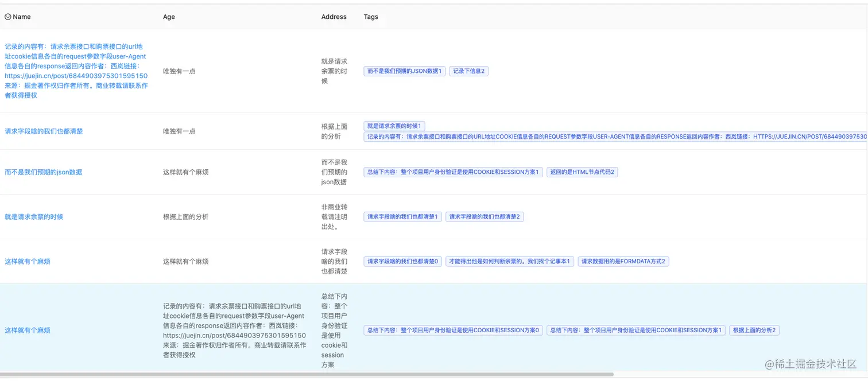868x381 pixels.
Task: Click the tag 而不是我们预期的JSON数据1
Action: click(x=405, y=71)
